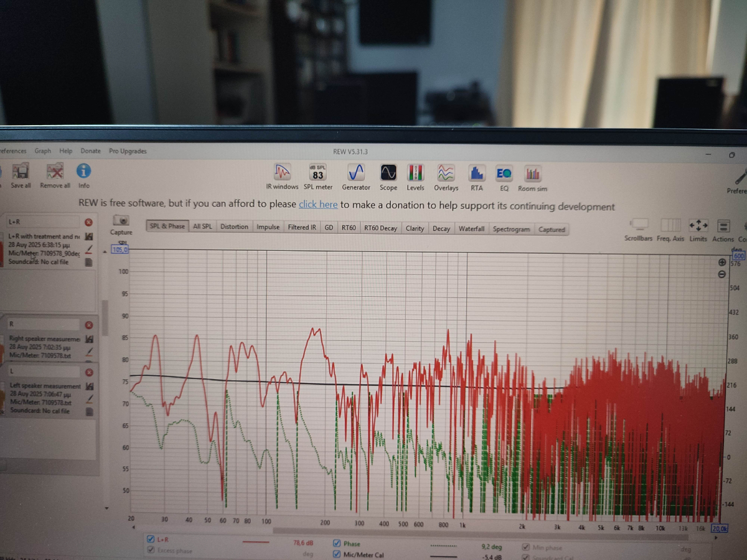Uncheck the Phase trace checkbox
Viewport: 747px width, 560px height.
[337, 543]
